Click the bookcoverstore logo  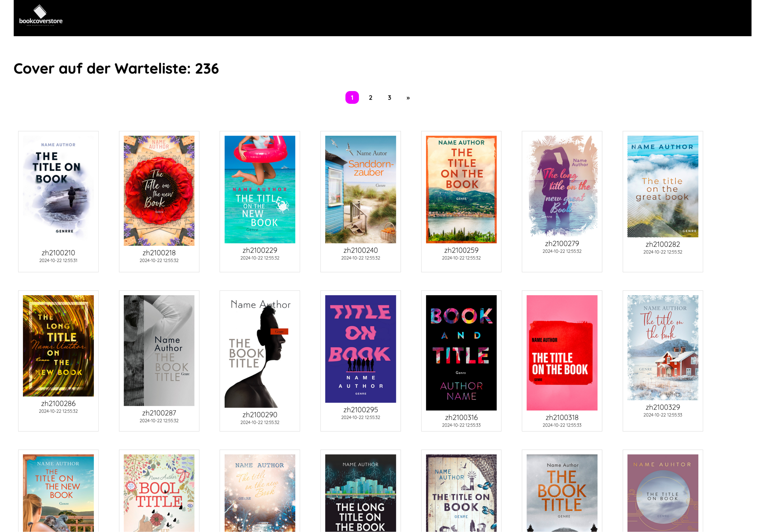[x=41, y=16]
